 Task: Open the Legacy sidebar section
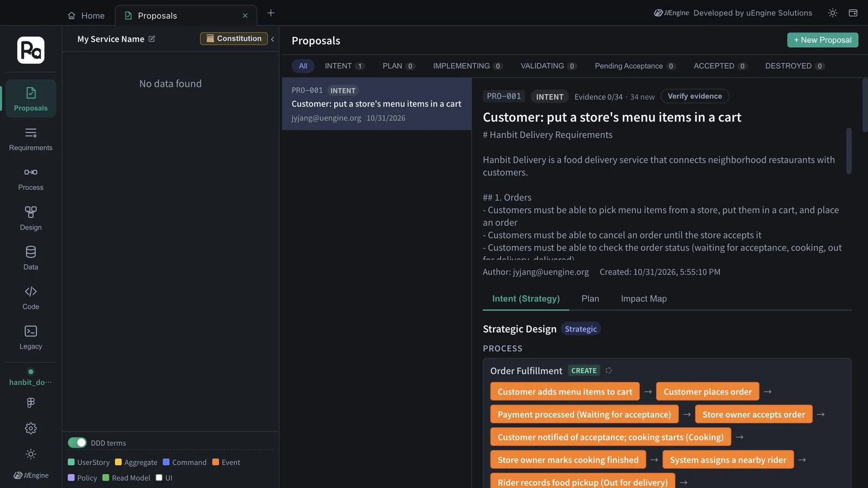point(31,337)
